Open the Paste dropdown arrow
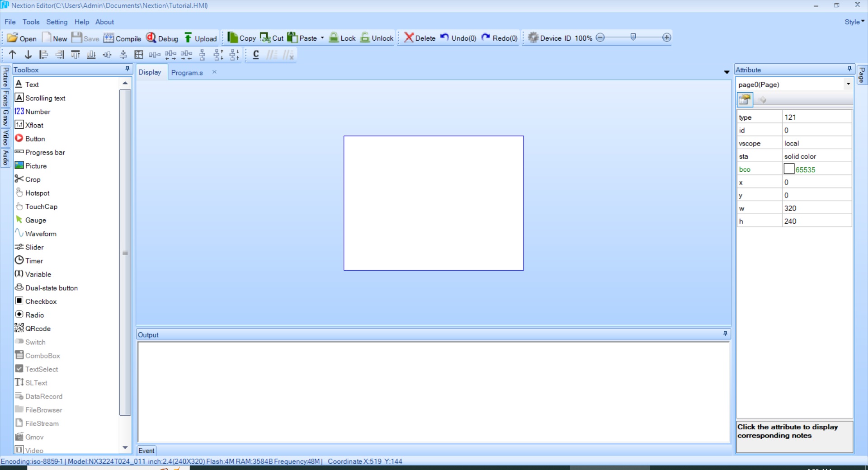 click(x=322, y=38)
